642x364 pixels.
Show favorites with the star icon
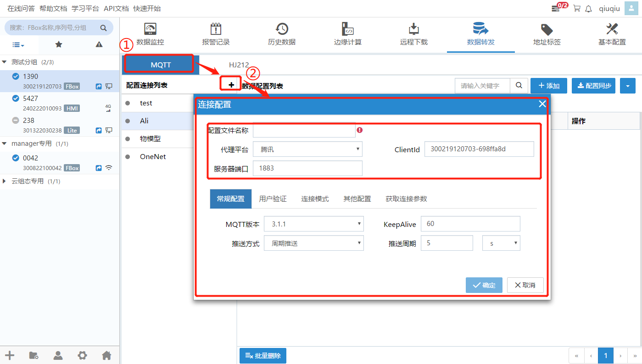tap(59, 44)
